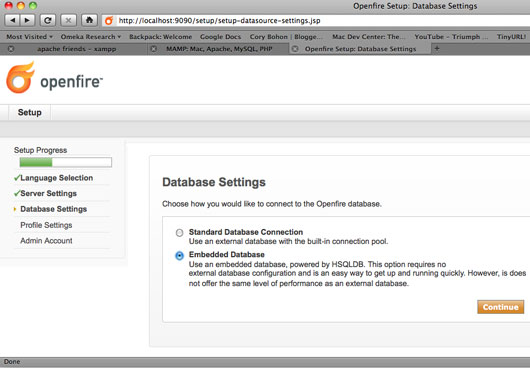
Task: Click the URL address field
Action: [323, 21]
